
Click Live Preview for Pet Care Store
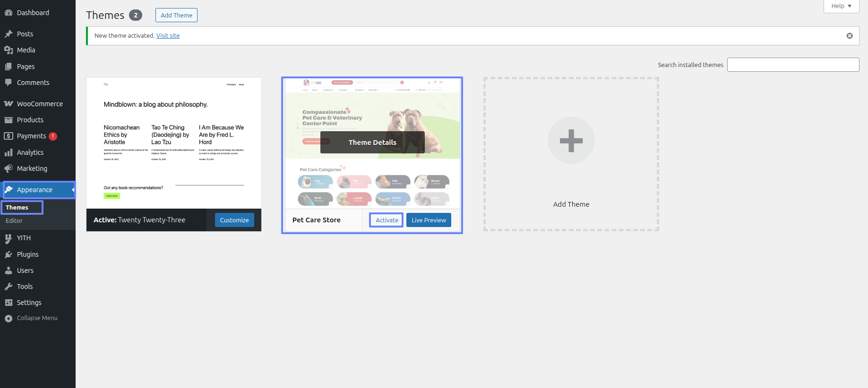click(429, 220)
